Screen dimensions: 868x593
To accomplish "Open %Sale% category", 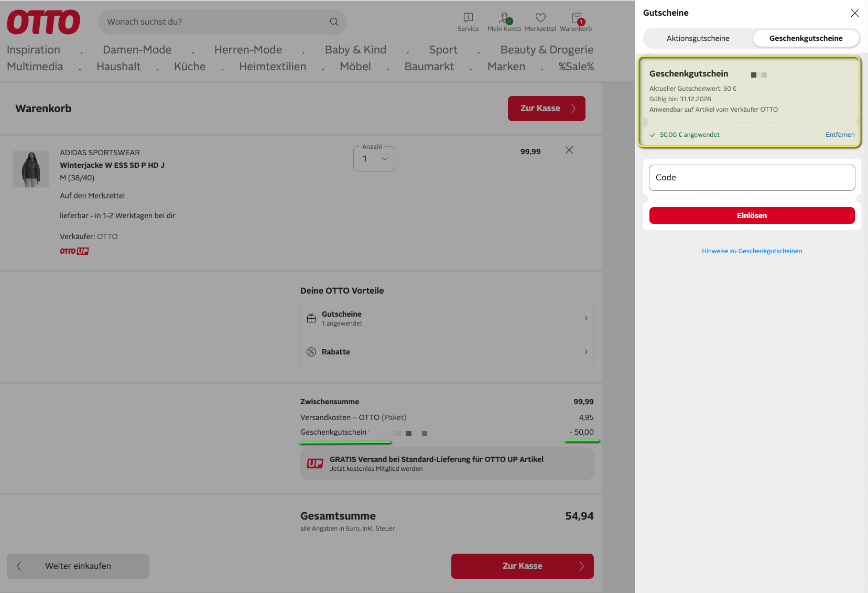I will pos(576,67).
